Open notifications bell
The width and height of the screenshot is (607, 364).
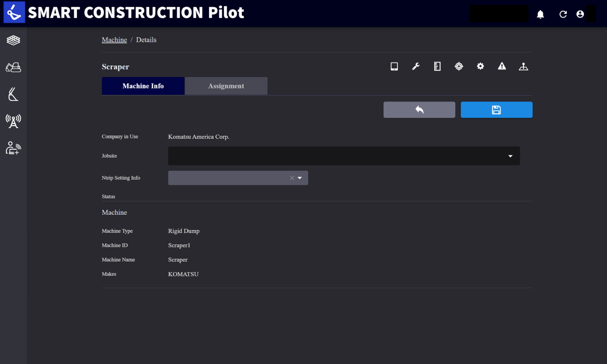pyautogui.click(x=540, y=14)
